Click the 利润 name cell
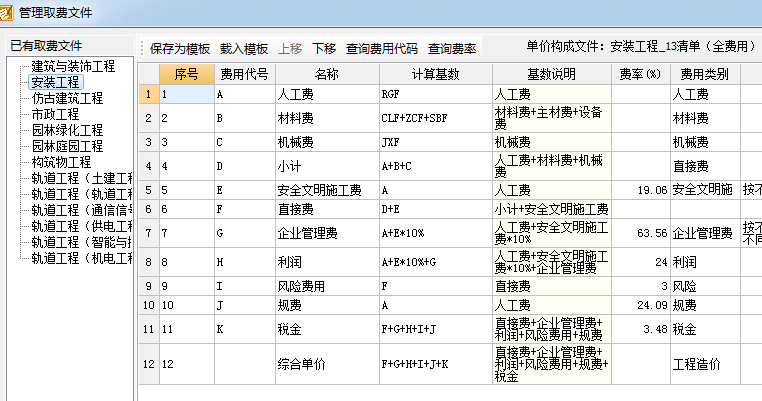Image resolution: width=762 pixels, height=401 pixels. pyautogui.click(x=327, y=262)
